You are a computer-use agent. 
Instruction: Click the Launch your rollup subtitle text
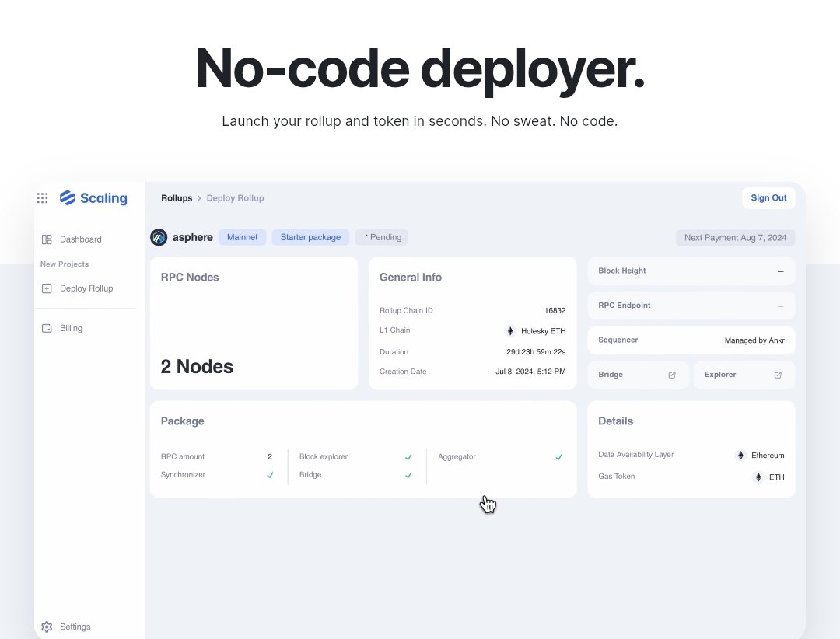coord(419,121)
